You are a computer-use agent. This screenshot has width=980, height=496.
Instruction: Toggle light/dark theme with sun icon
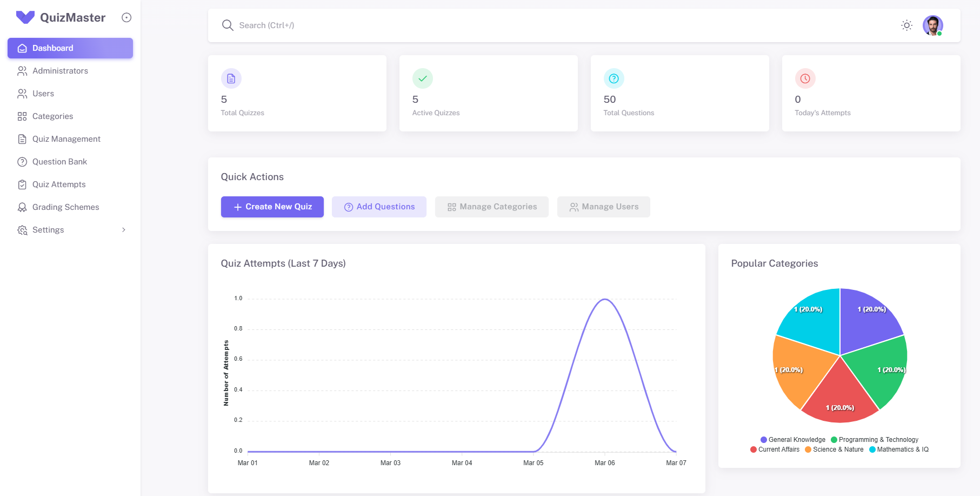point(907,25)
